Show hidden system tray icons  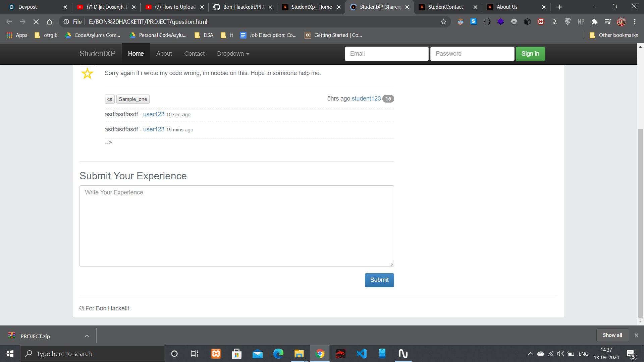point(530,354)
